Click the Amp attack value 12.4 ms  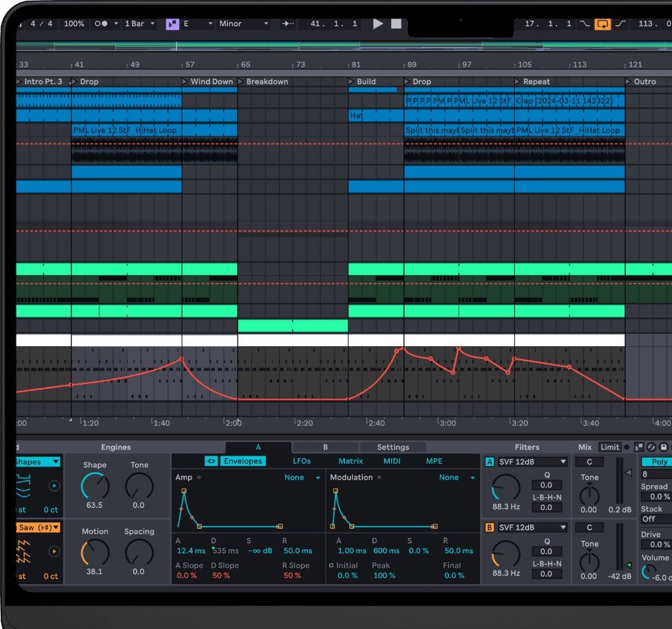coord(191,551)
